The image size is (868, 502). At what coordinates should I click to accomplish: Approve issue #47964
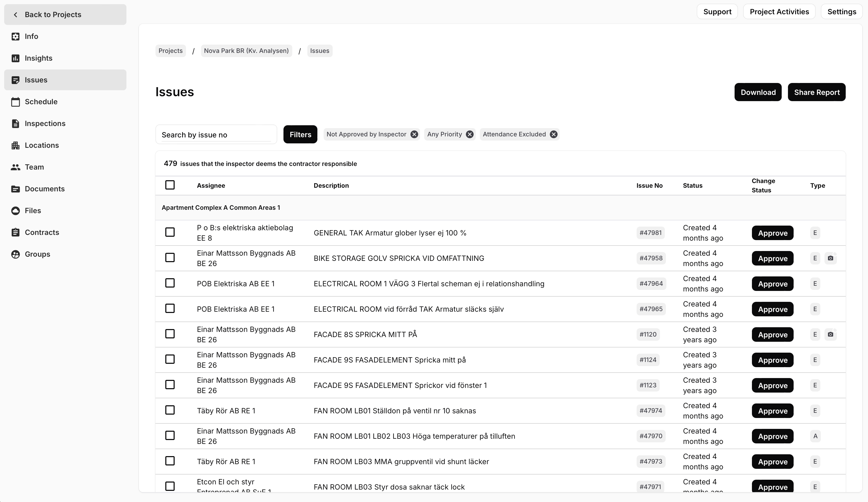coord(772,284)
